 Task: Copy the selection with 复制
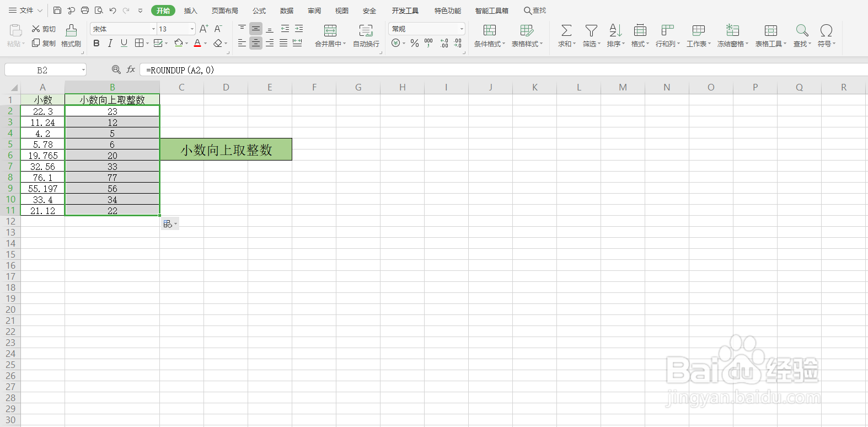[x=44, y=43]
